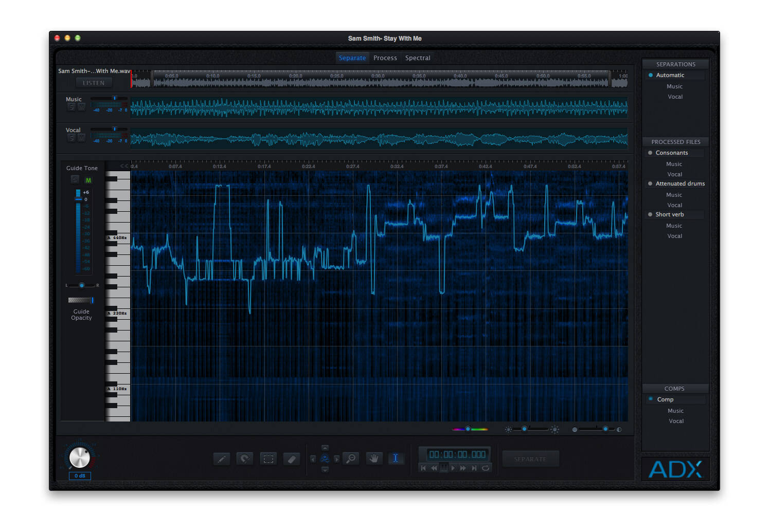Solo the Music track

(71, 107)
